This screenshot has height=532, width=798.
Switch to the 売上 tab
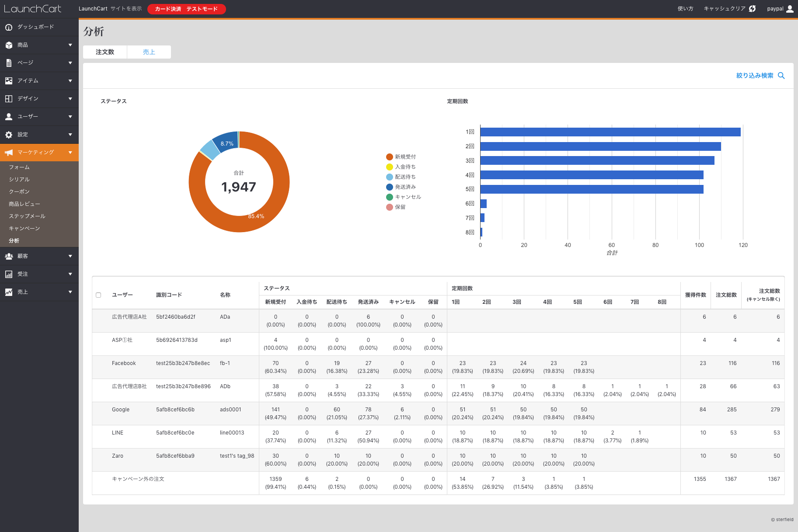point(149,52)
